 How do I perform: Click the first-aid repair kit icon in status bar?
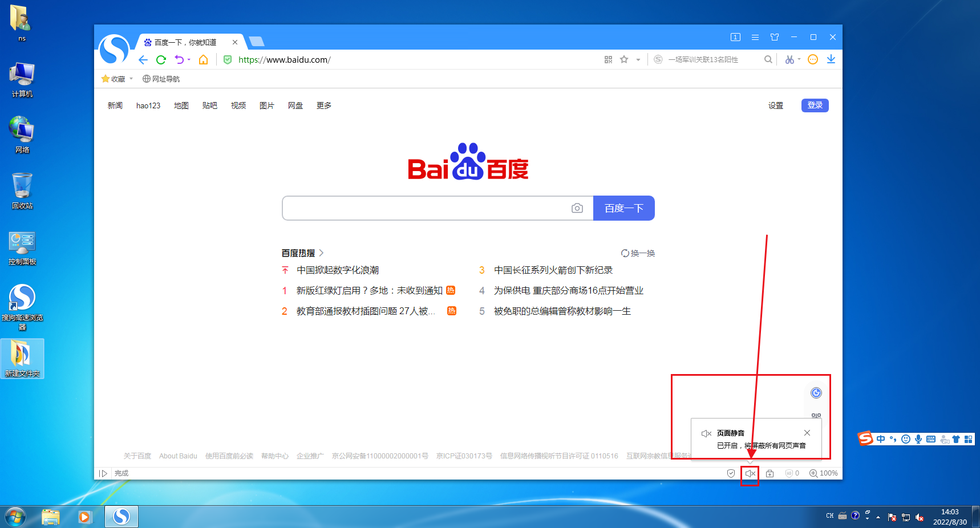click(x=770, y=473)
